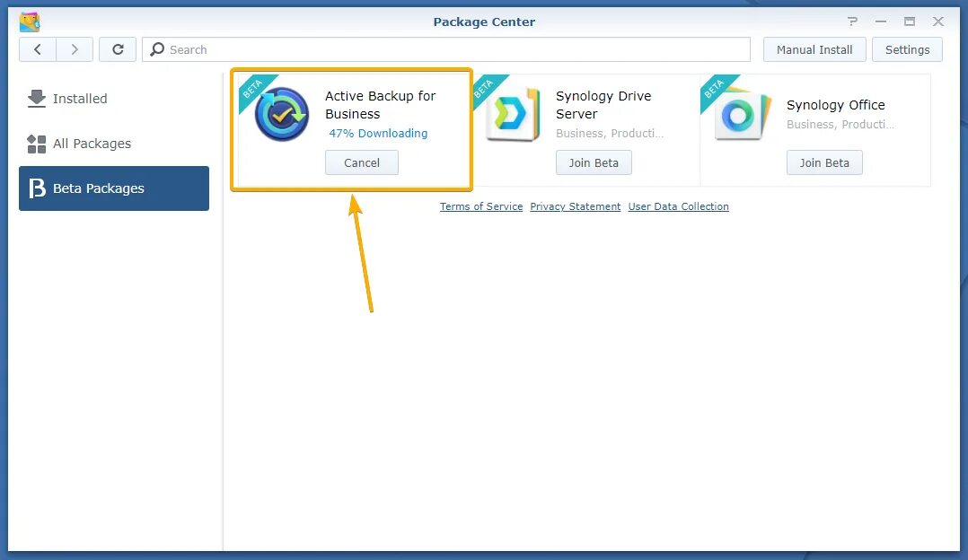Maximize the Package Center window
968x560 pixels.
[910, 22]
